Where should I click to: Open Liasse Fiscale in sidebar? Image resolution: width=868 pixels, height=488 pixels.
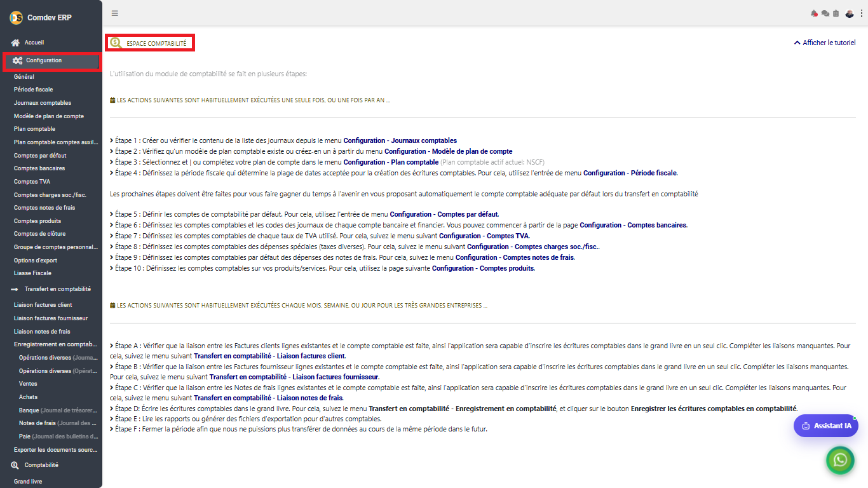click(x=32, y=273)
